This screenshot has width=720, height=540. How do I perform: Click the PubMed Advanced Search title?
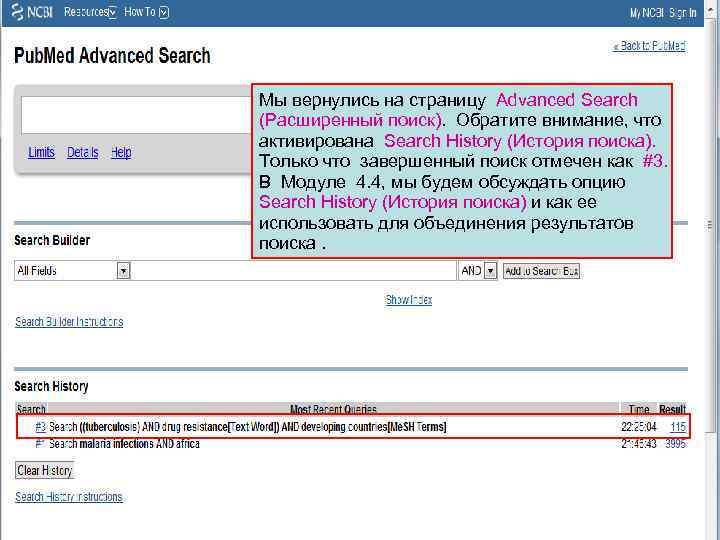[112, 56]
